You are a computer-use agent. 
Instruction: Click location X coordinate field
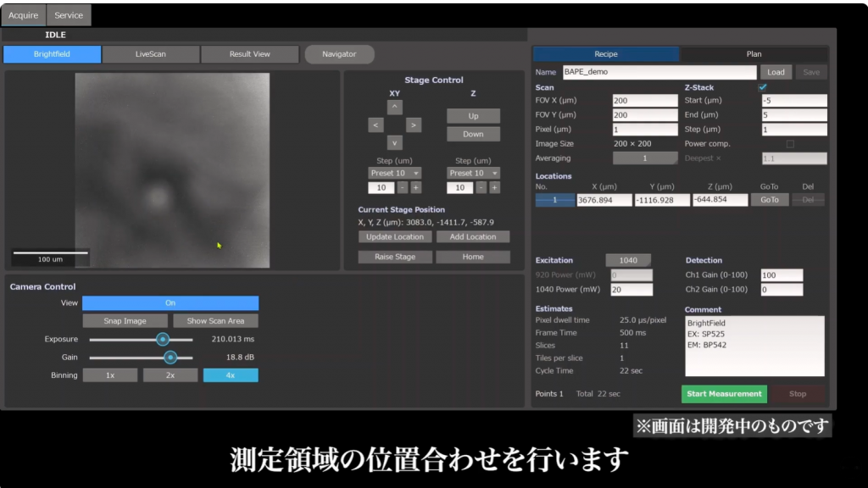click(604, 200)
